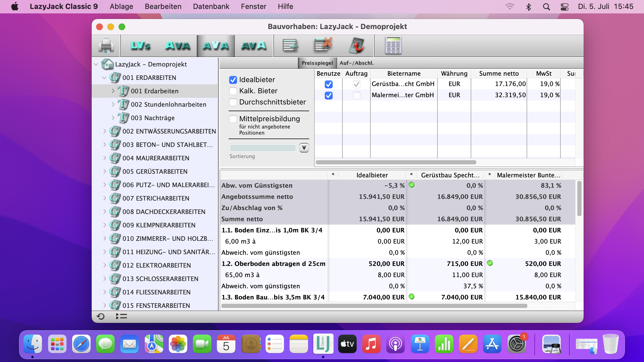This screenshot has height=362, width=644.
Task: Open the calculator toolbar icon
Action: 393,45
